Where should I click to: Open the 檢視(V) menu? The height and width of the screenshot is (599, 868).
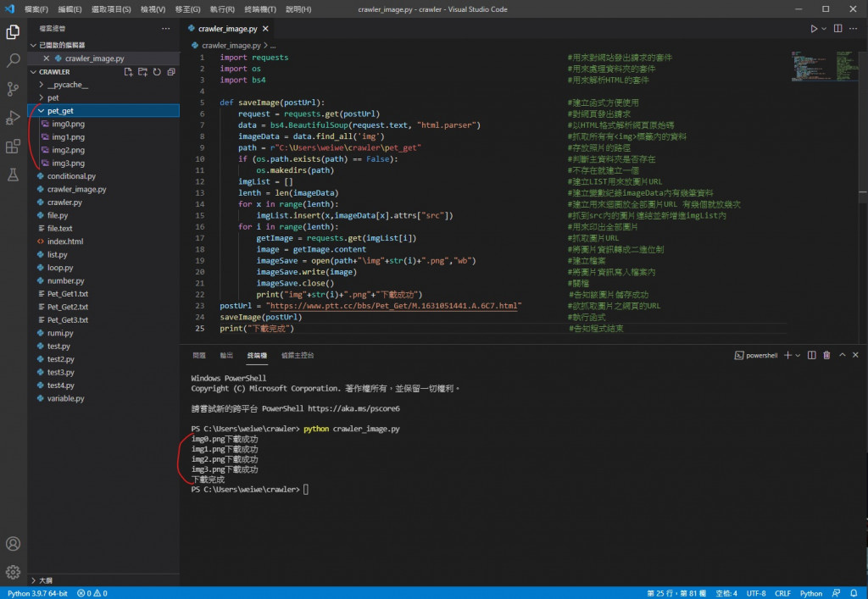tap(153, 9)
